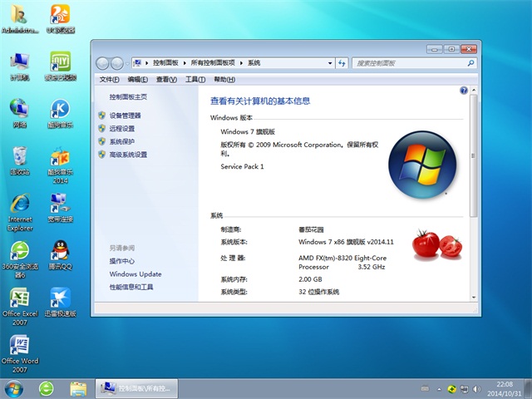
Task: Launch Xunlei express edition desktop shortcut
Action: pyautogui.click(x=61, y=303)
